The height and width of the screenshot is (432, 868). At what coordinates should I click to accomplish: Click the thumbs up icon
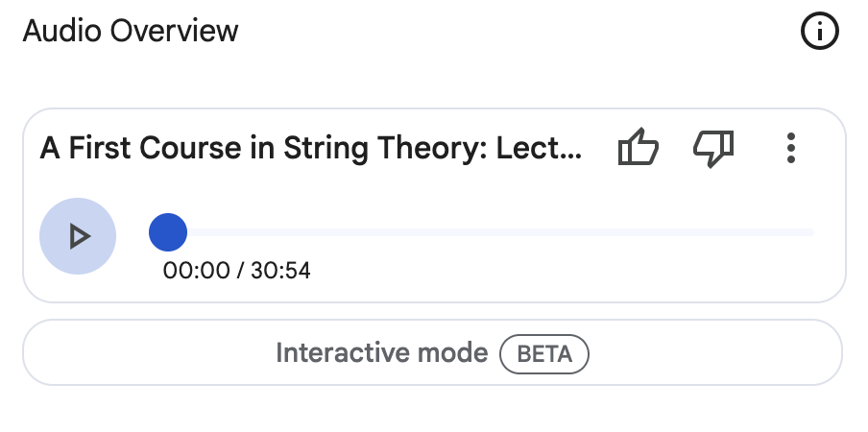pos(639,149)
